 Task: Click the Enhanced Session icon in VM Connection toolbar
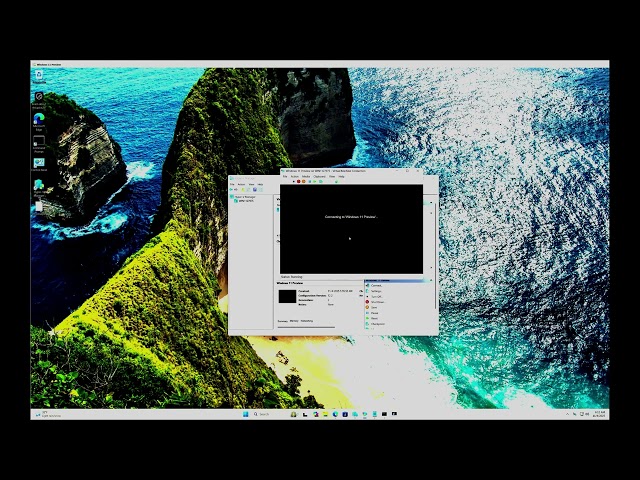point(336,182)
